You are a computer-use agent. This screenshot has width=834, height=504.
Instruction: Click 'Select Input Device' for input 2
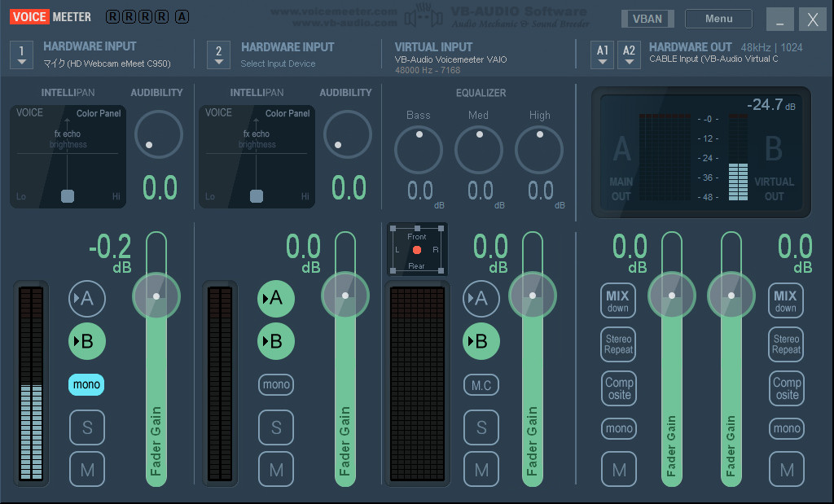(278, 64)
